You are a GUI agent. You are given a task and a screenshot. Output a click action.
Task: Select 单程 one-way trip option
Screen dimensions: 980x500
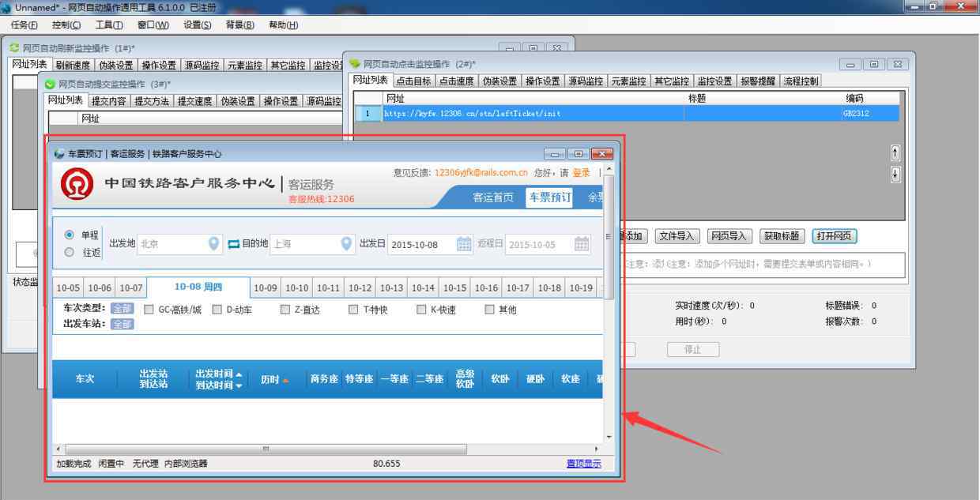click(69, 235)
